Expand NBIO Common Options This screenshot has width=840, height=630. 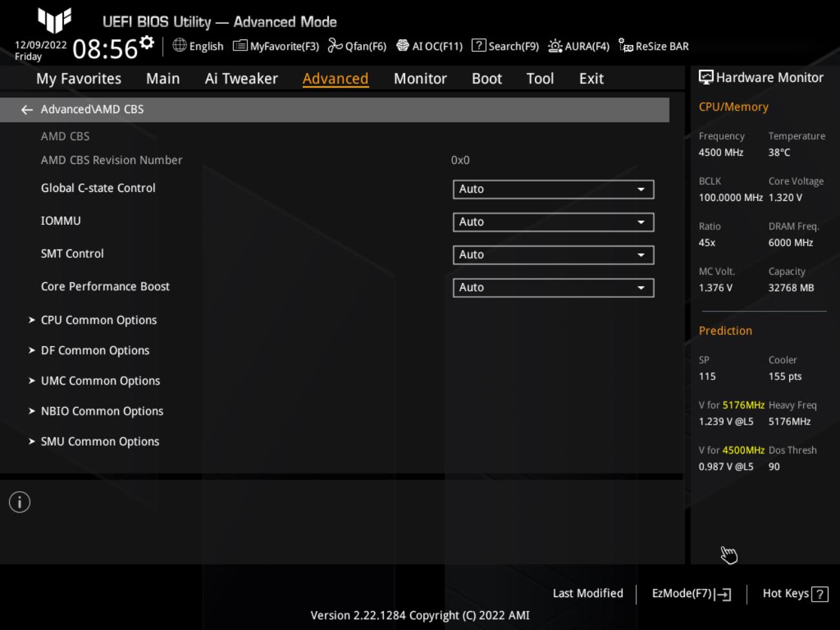click(x=101, y=411)
